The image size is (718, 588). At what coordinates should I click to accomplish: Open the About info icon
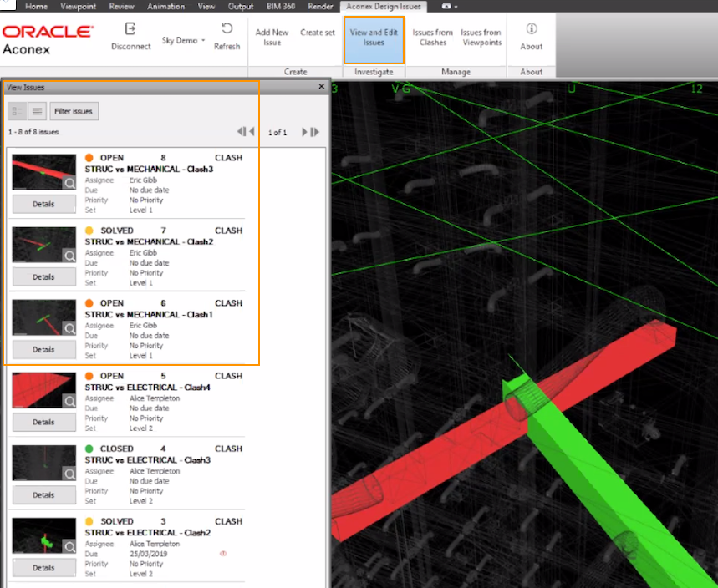click(531, 28)
